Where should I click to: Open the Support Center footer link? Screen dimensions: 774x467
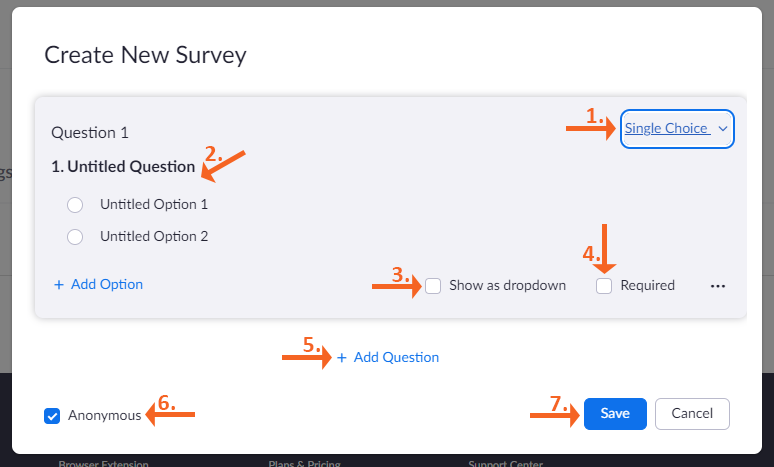[505, 463]
